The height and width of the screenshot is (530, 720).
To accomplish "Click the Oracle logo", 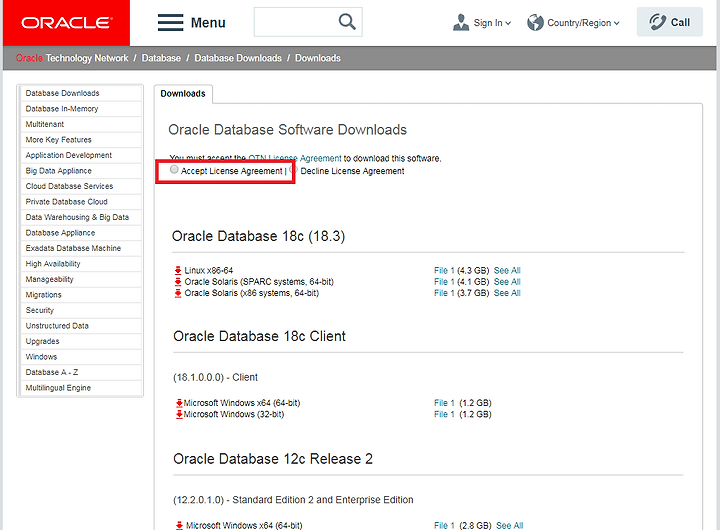I will point(67,23).
